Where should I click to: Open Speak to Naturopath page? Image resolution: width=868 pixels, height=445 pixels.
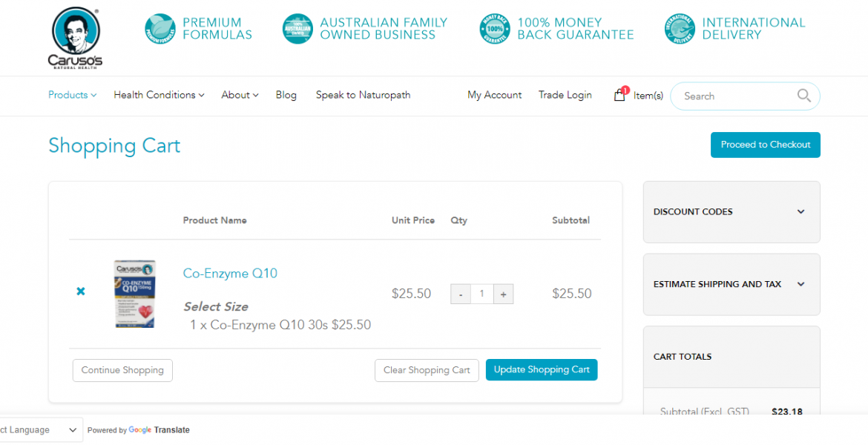point(363,95)
